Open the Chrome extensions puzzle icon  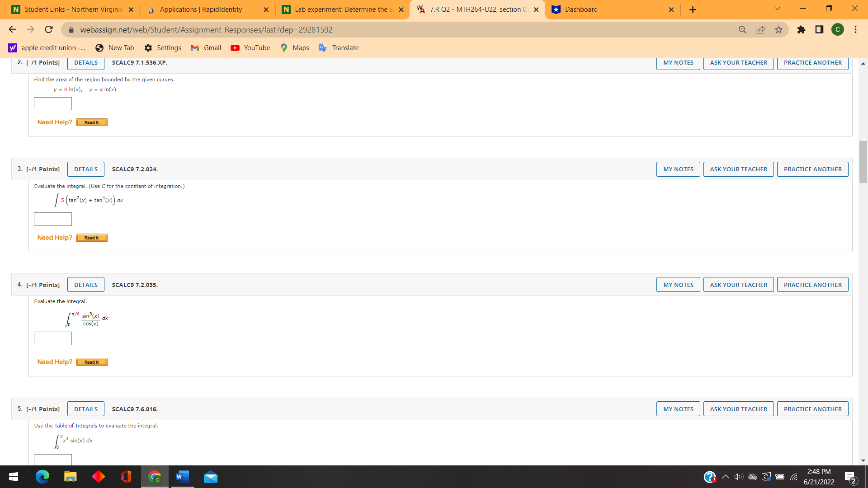tap(801, 30)
